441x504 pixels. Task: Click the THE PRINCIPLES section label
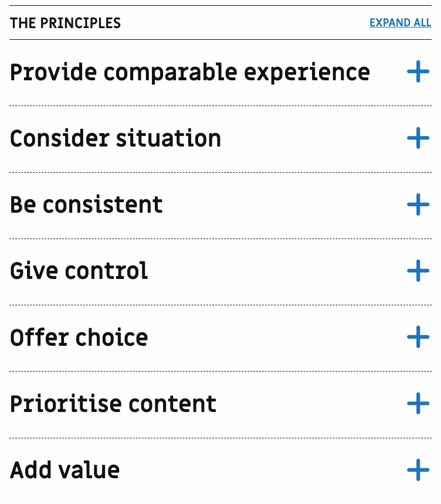coord(65,23)
